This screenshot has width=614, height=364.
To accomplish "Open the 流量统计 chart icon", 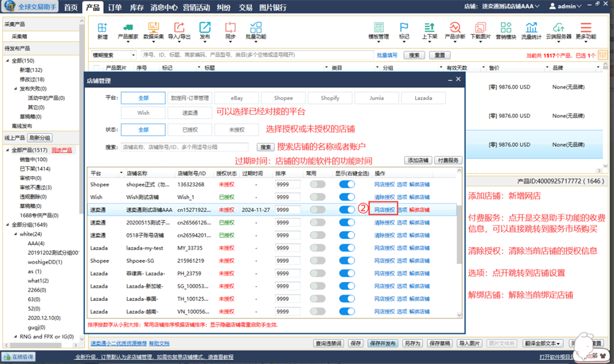I will pos(531,28).
